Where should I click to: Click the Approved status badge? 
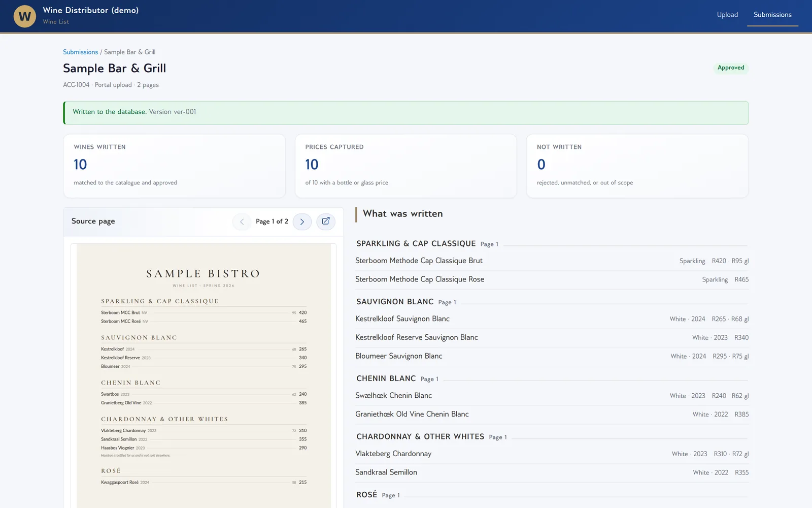click(x=731, y=68)
